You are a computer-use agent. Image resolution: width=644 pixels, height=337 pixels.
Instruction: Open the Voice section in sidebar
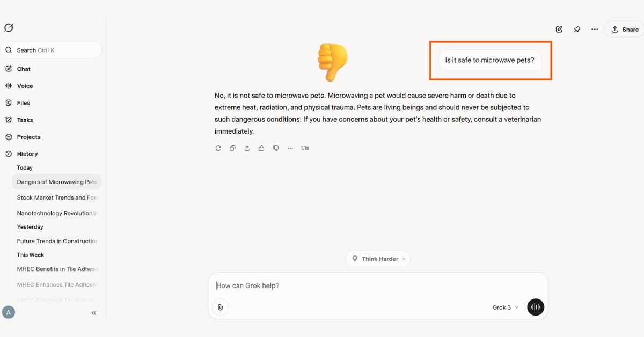click(25, 86)
